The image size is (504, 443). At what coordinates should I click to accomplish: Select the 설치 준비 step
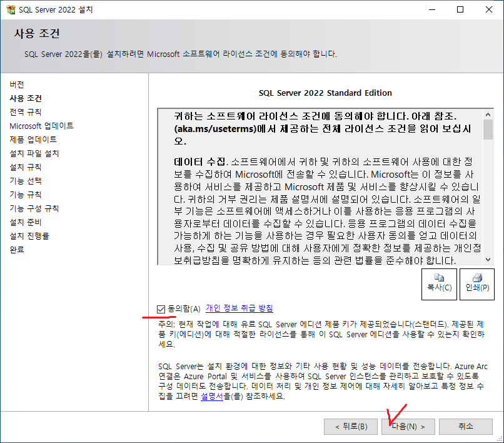click(x=26, y=222)
